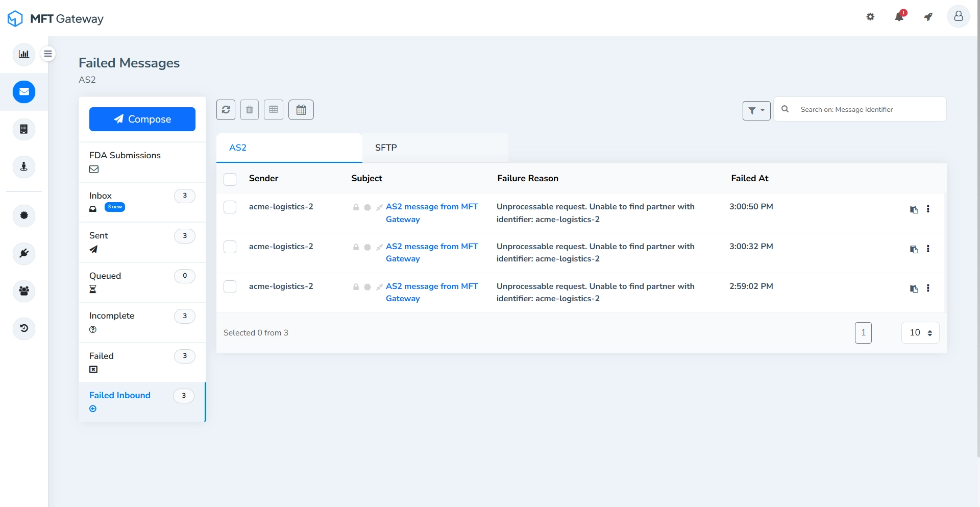980x507 pixels.
Task: Select all messages with header checkbox
Action: pos(230,179)
